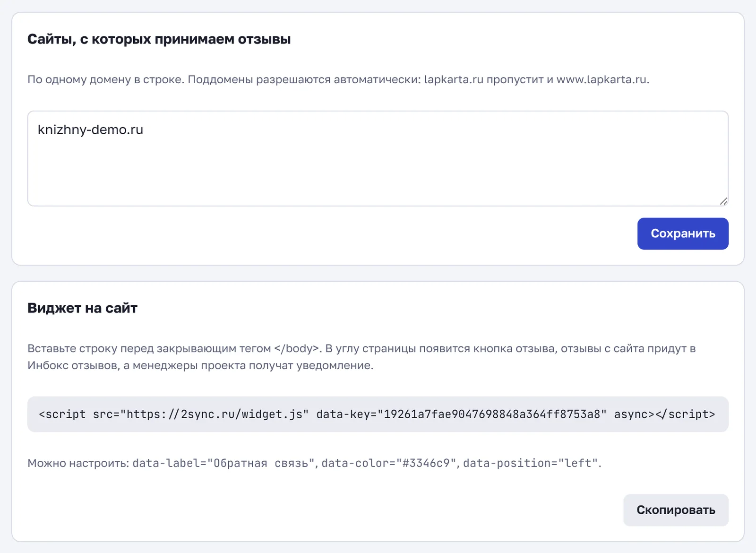Click the data-label="Обратная связь" option text
The width and height of the screenshot is (756, 553).
[224, 463]
